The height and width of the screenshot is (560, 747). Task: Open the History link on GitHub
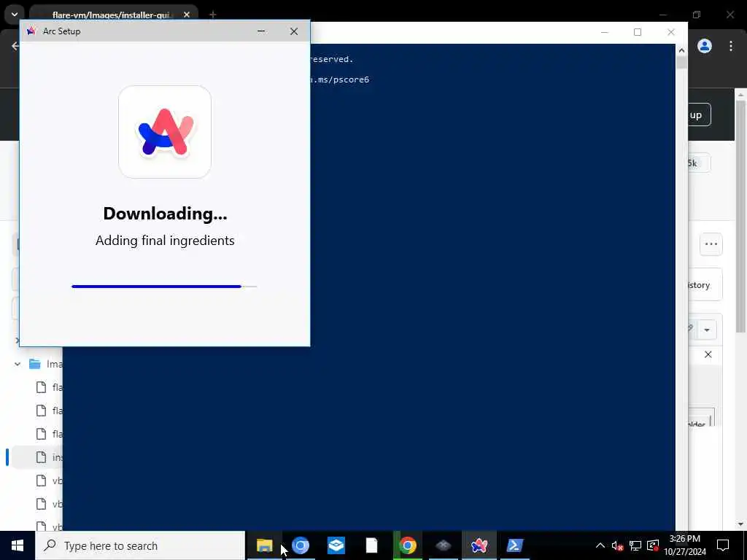(705, 285)
